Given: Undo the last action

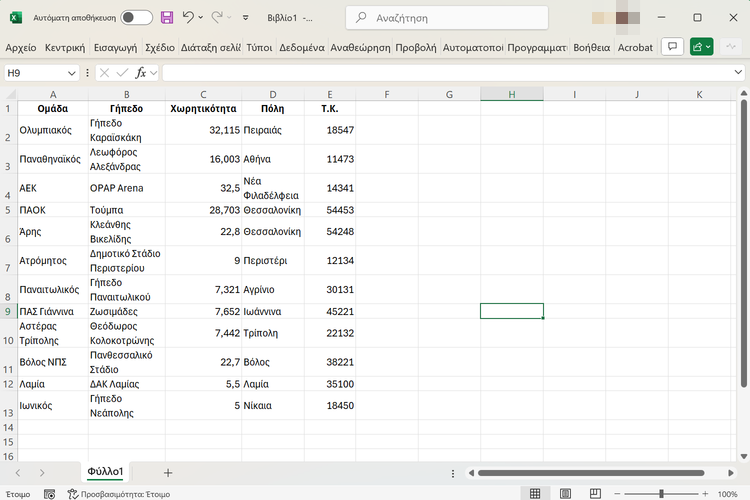Looking at the screenshot, I should click(x=188, y=18).
